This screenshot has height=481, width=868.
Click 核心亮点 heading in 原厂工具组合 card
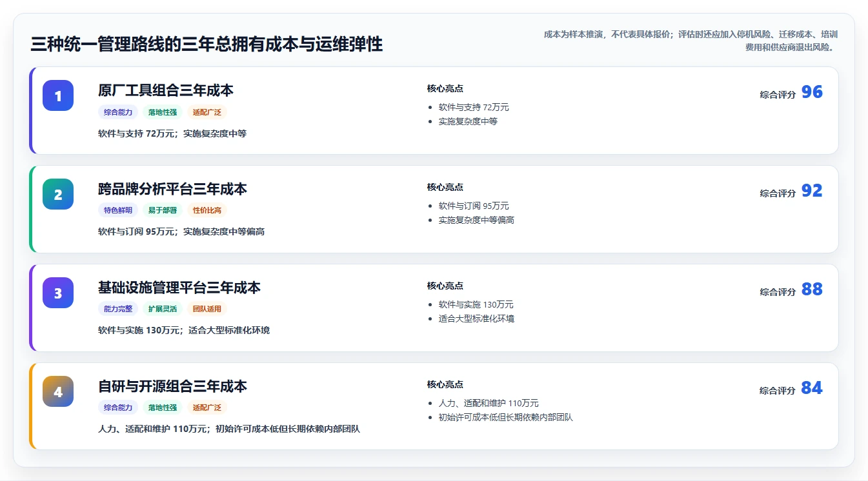pyautogui.click(x=445, y=88)
